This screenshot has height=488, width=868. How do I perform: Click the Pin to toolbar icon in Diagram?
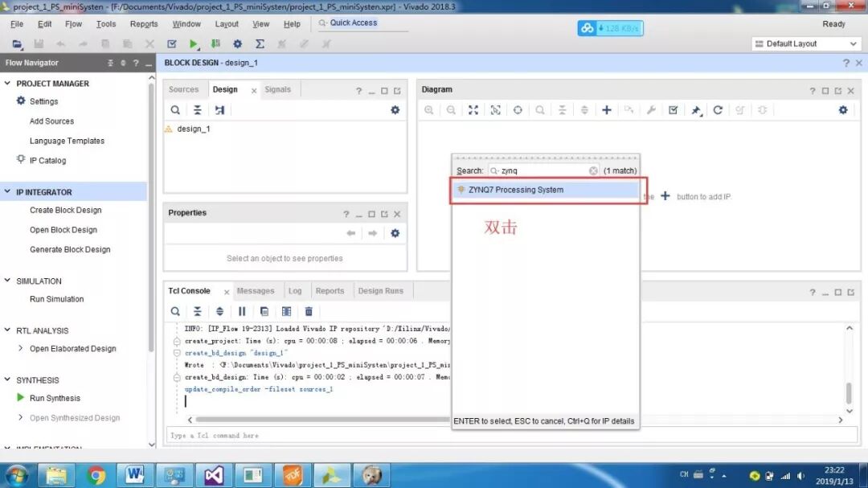(x=696, y=109)
